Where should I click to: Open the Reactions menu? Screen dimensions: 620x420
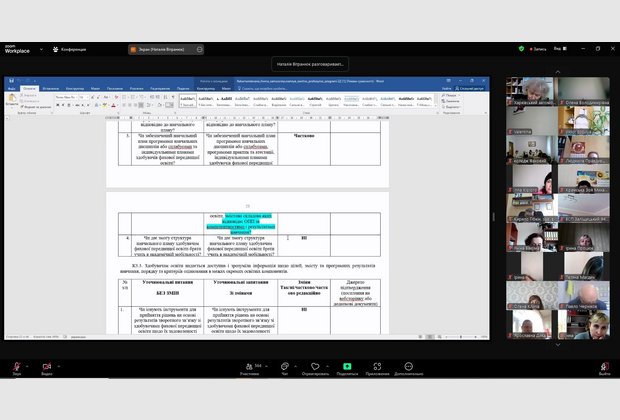315,367
